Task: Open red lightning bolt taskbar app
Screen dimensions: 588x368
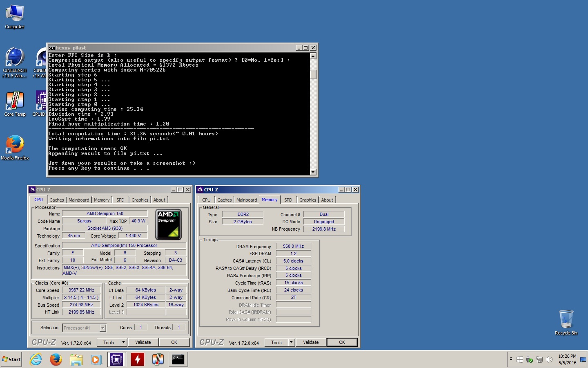Action: (x=138, y=359)
